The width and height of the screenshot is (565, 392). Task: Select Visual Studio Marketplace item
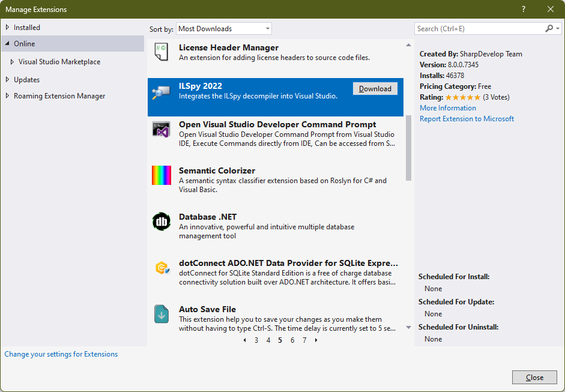[x=59, y=62]
